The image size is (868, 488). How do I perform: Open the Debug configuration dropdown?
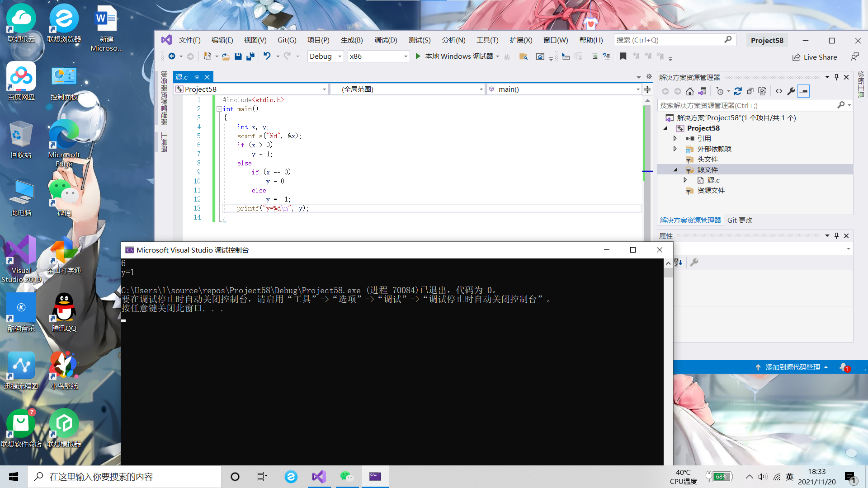tap(325, 56)
